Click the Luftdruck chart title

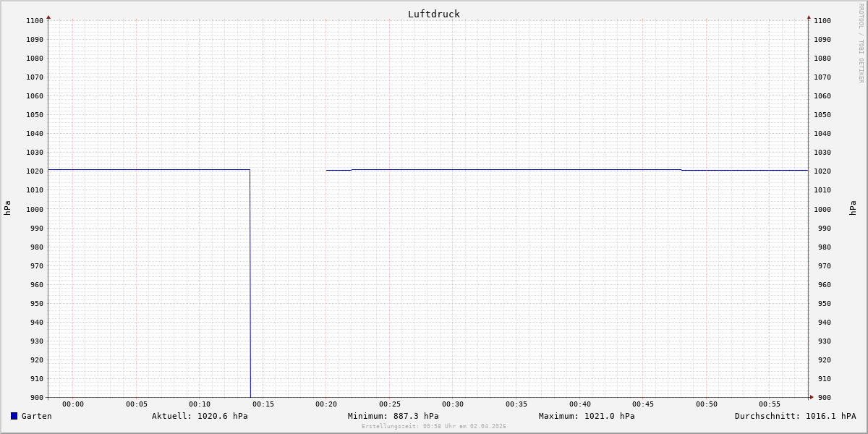[x=433, y=14]
